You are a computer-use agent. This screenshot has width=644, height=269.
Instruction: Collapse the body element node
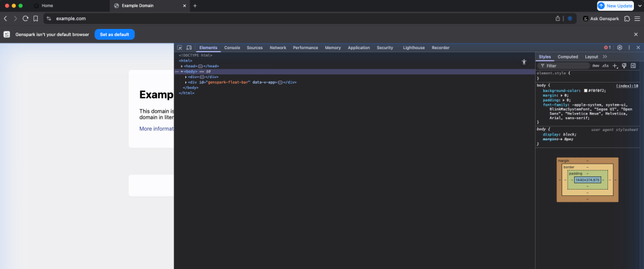pos(181,71)
